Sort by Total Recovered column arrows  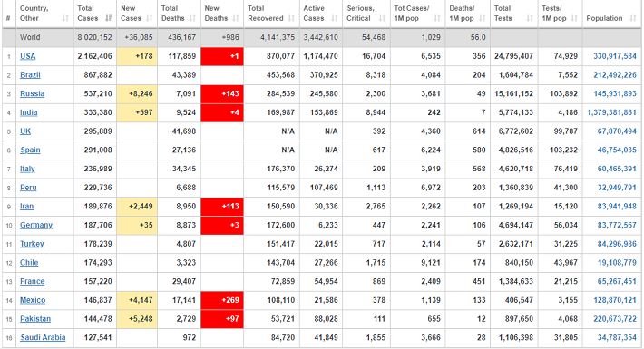(291, 18)
